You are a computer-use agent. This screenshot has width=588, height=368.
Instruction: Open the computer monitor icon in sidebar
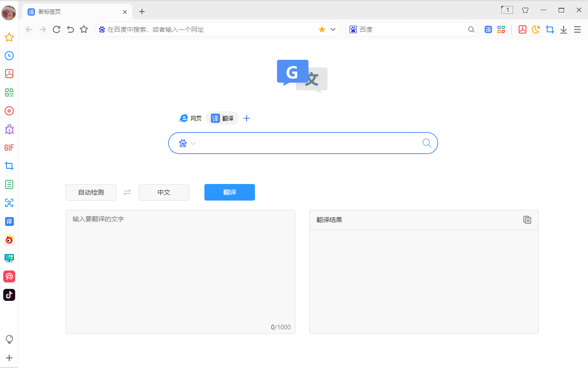click(x=9, y=258)
